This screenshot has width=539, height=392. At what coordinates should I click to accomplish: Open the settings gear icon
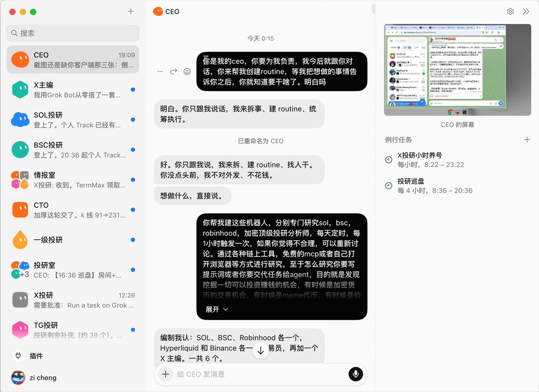(511, 11)
